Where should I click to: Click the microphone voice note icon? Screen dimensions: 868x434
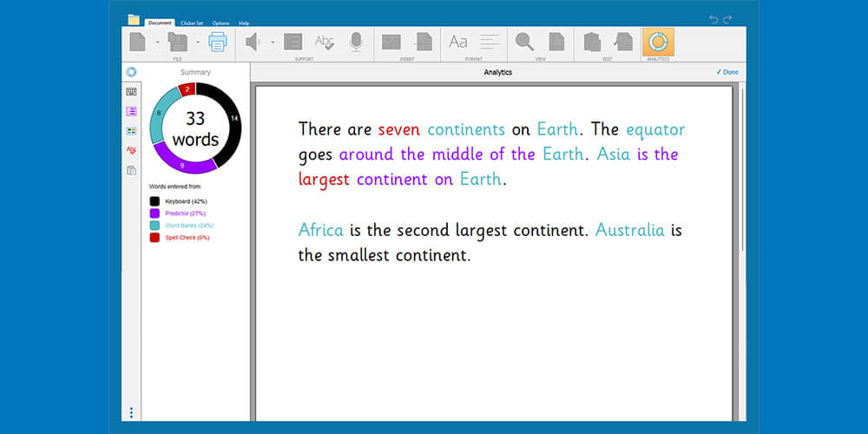[x=356, y=42]
